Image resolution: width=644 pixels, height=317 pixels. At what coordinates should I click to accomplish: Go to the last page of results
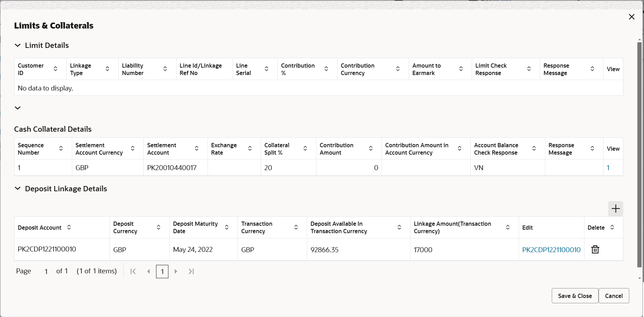[191, 271]
